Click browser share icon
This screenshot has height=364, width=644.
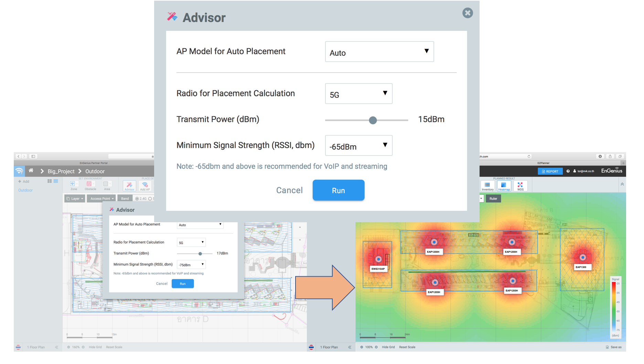610,156
